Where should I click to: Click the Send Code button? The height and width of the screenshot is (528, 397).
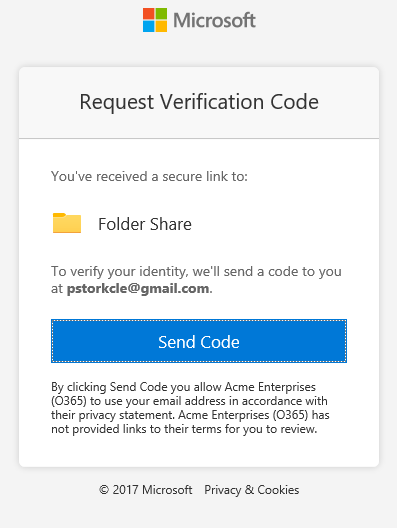click(x=199, y=341)
